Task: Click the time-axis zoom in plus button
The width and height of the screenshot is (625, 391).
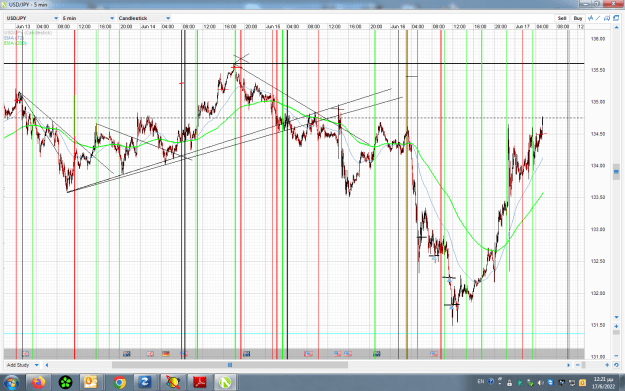Action: (x=607, y=365)
